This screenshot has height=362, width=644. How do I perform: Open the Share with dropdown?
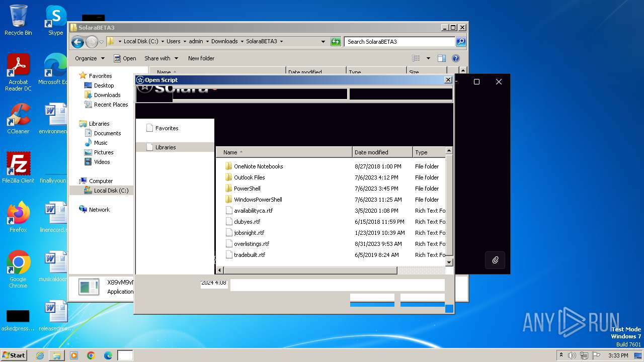click(x=161, y=58)
